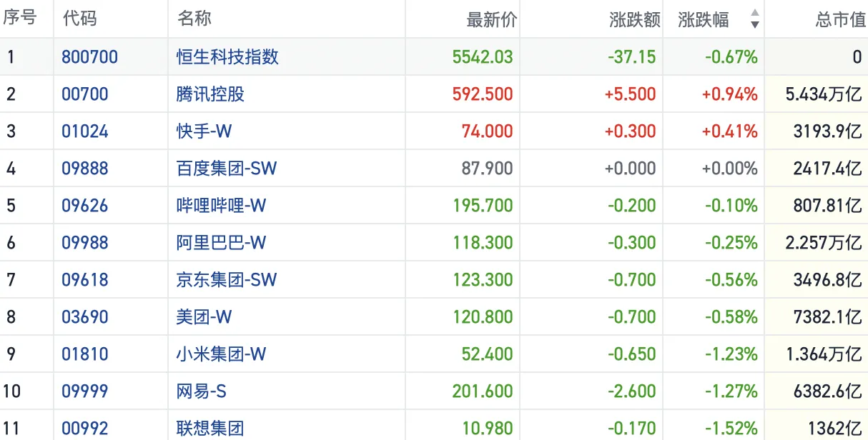Select change percent -0.67%
The width and height of the screenshot is (868, 440).
click(x=731, y=57)
